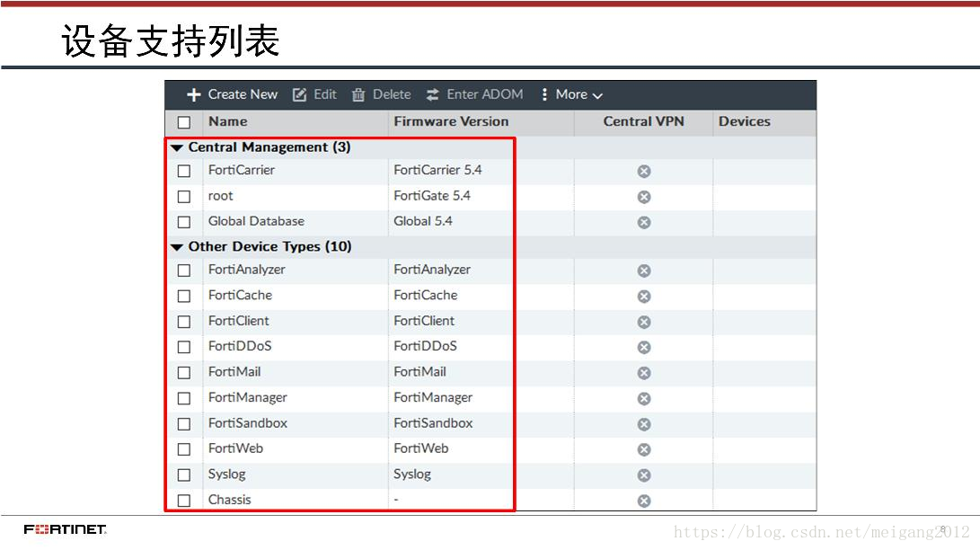Click the Delete button label
Screen dimensions: 980x550
tap(392, 94)
